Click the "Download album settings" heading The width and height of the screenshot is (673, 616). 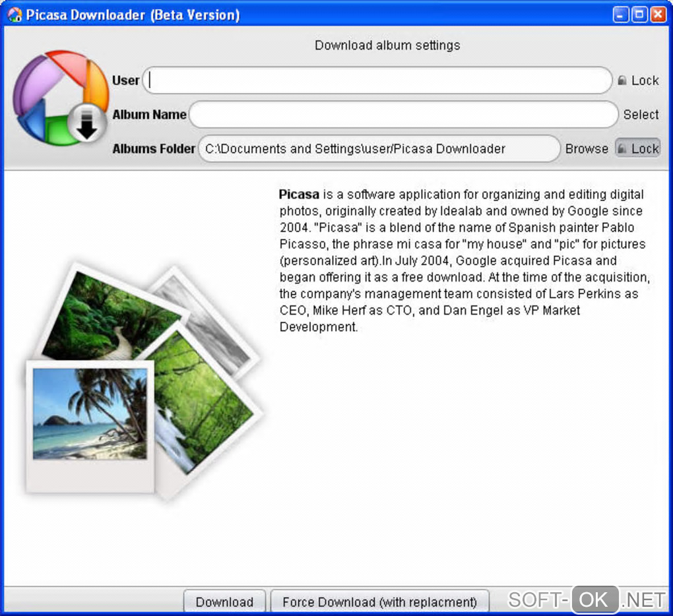point(387,45)
